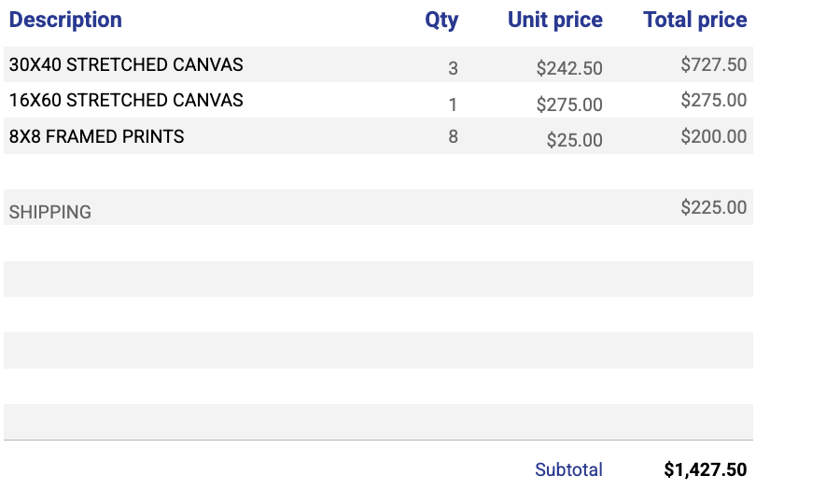840x504 pixels.
Task: Click the Unit price column header
Action: click(x=554, y=20)
